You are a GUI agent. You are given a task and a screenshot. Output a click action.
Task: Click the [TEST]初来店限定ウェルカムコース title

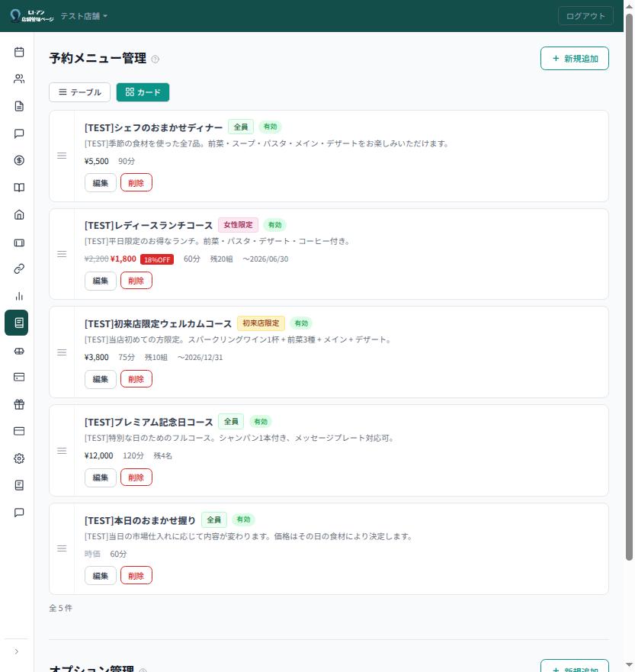coord(158,323)
